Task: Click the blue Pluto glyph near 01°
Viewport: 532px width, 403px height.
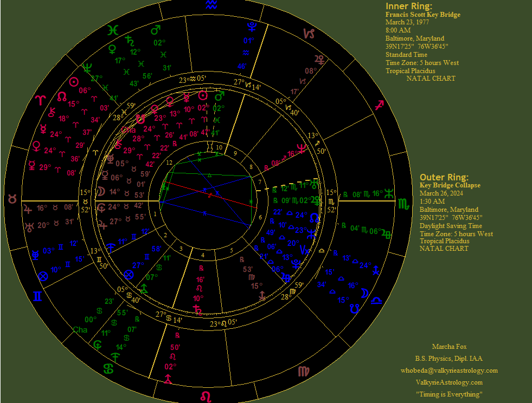Action: click(251, 27)
